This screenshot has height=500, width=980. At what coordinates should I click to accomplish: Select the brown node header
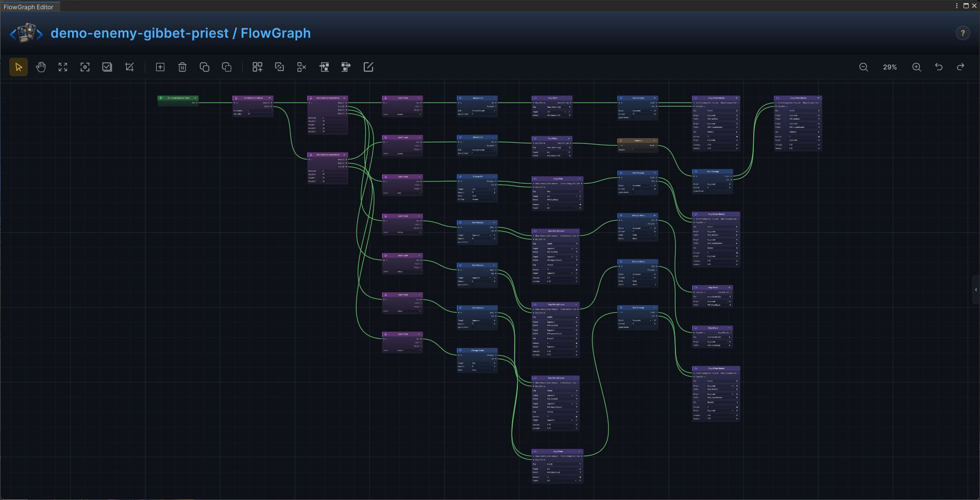[x=637, y=140]
